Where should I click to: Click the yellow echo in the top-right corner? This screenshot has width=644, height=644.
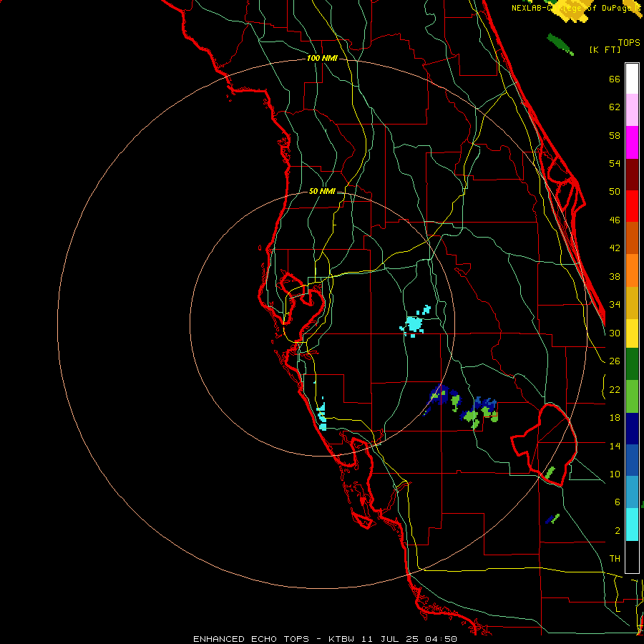pyautogui.click(x=573, y=11)
